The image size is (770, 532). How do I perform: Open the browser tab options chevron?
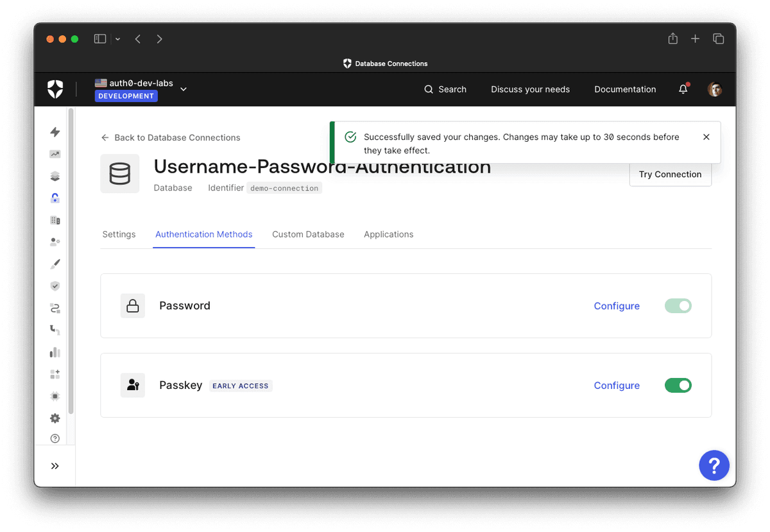pyautogui.click(x=117, y=39)
